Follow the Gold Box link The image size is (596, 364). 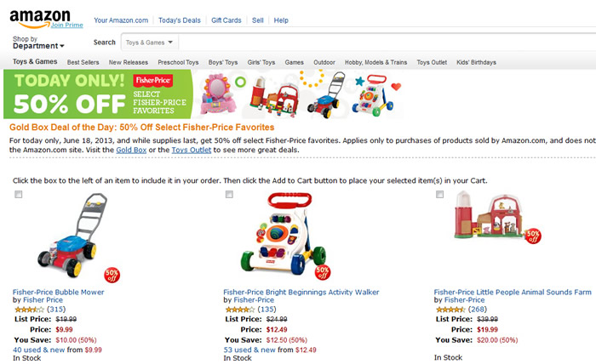click(x=131, y=150)
